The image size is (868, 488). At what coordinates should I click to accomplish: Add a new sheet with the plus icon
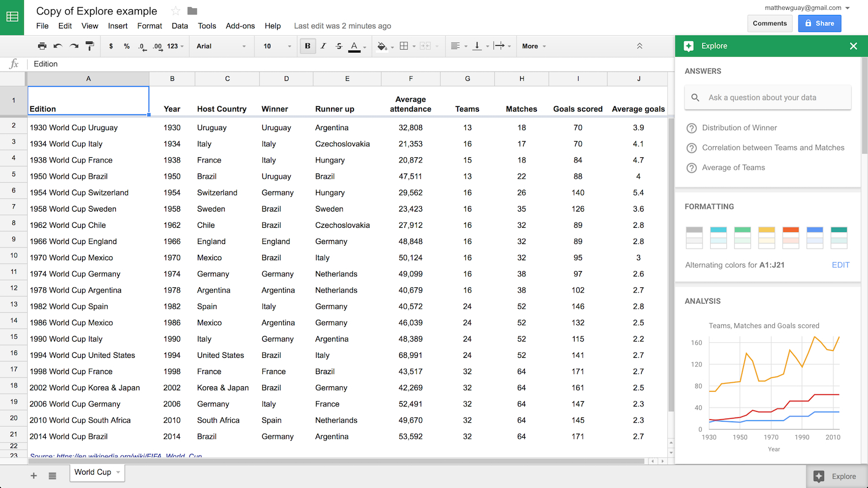33,475
